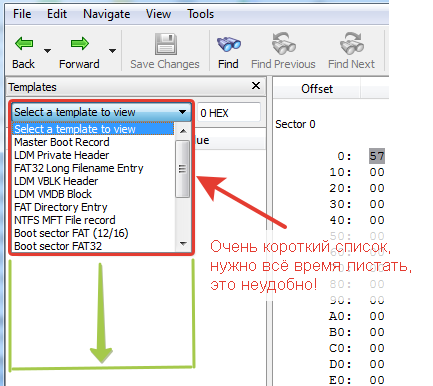
Task: Click the template list scrollbar thumb
Action: click(x=182, y=169)
